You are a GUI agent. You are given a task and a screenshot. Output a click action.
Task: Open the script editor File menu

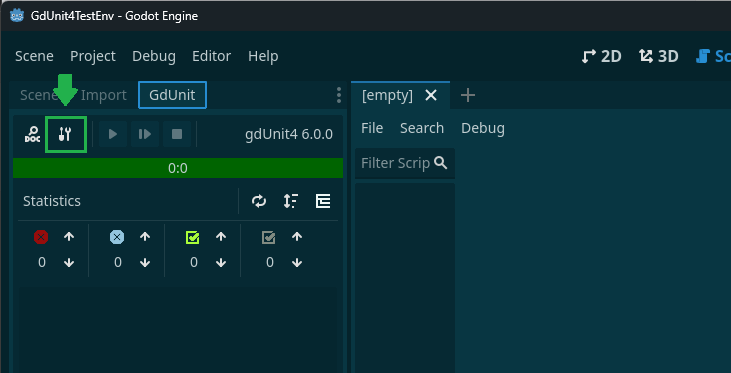pos(372,128)
